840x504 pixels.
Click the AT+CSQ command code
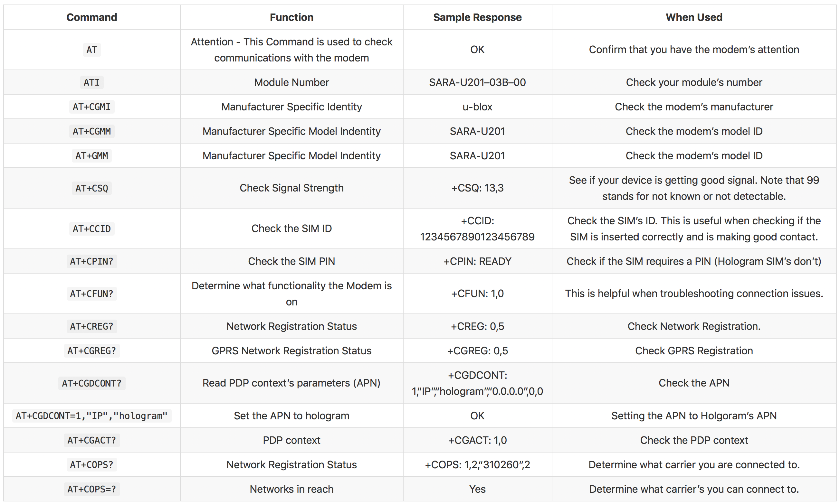(x=92, y=188)
